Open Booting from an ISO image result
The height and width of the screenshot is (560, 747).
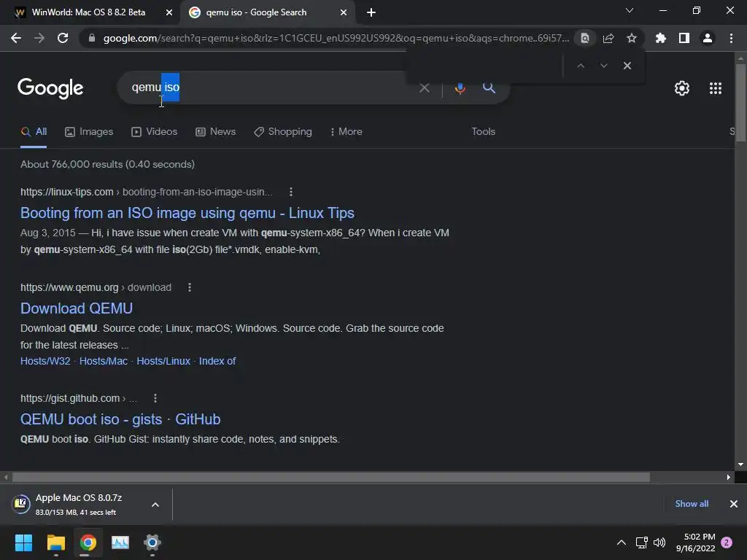point(187,213)
